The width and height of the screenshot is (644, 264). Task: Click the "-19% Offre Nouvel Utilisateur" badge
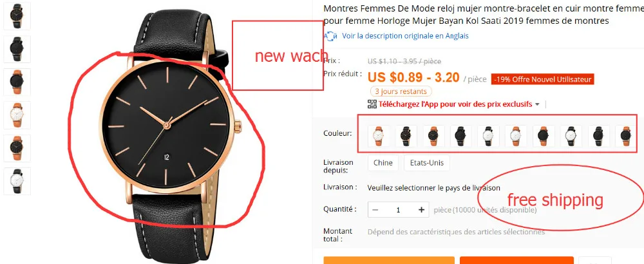click(542, 79)
